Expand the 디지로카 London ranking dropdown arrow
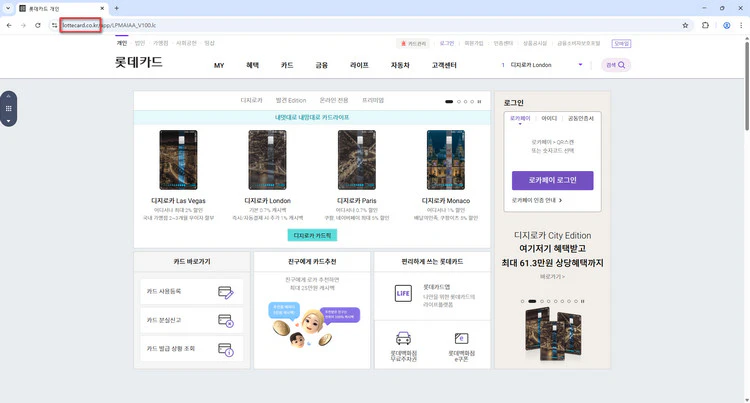The width and height of the screenshot is (750, 403). 580,65
